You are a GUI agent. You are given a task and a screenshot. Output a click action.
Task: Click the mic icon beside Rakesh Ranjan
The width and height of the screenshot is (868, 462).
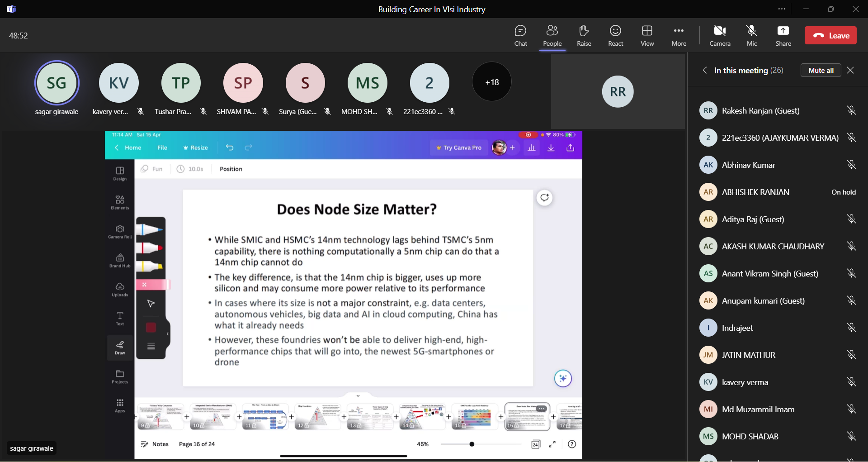[851, 110]
